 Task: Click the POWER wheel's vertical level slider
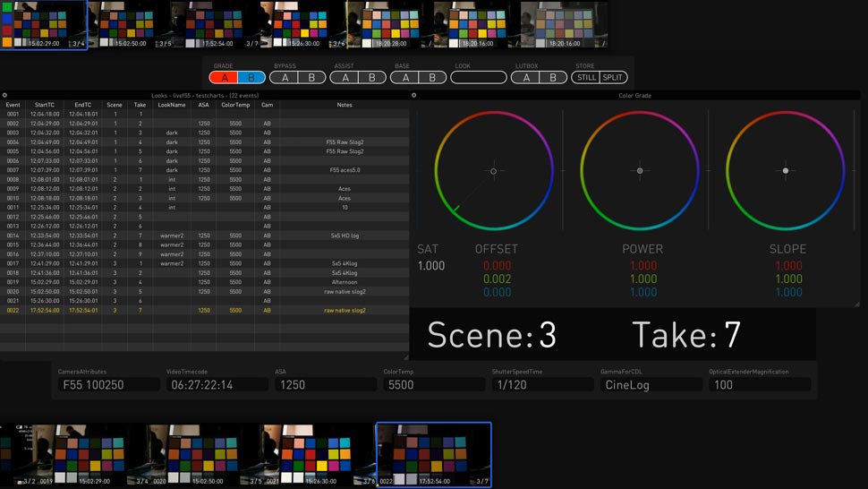click(x=709, y=170)
